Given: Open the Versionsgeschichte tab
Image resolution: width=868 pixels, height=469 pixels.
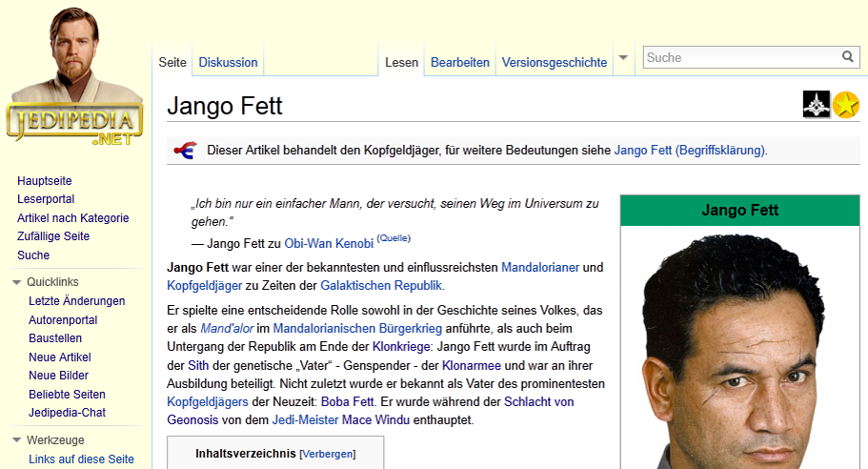Looking at the screenshot, I should pos(555,63).
